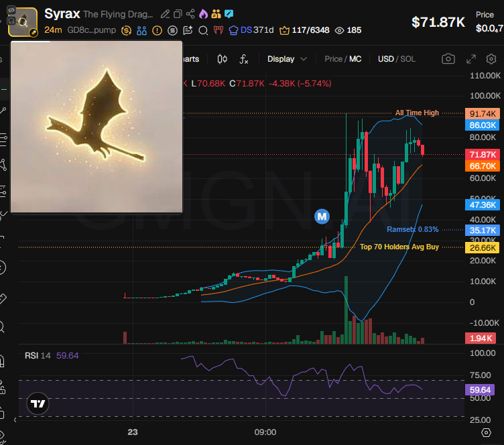Copy the token name with the copy icon
This screenshot has width=504, height=445.
[178, 14]
